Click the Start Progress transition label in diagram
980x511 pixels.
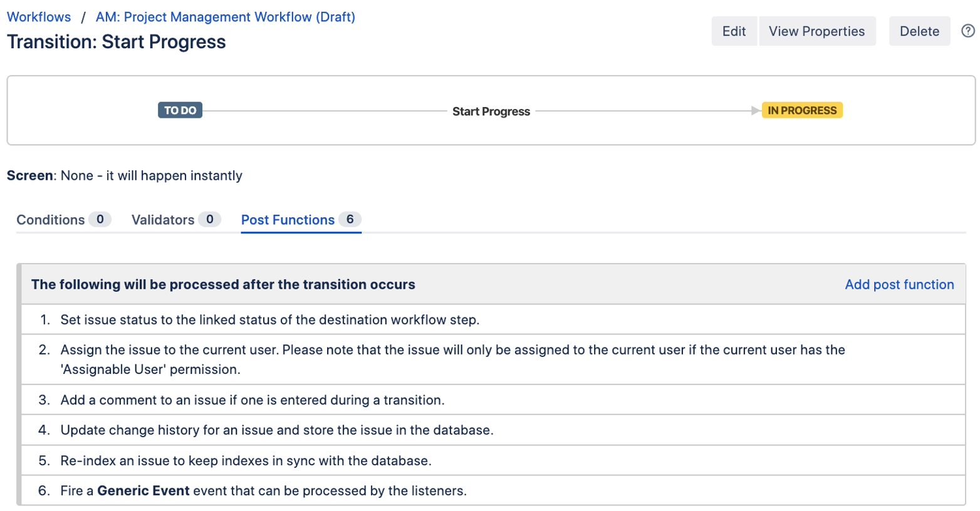click(x=491, y=111)
